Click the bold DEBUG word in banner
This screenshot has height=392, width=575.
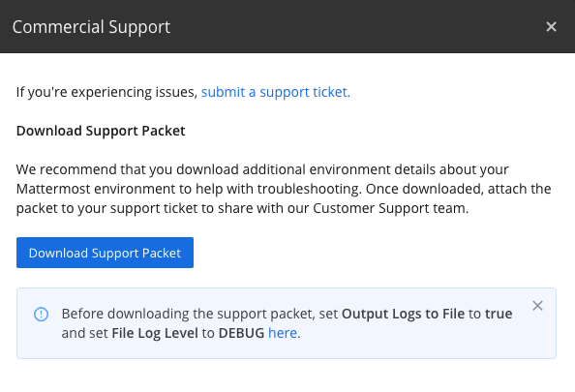241,333
